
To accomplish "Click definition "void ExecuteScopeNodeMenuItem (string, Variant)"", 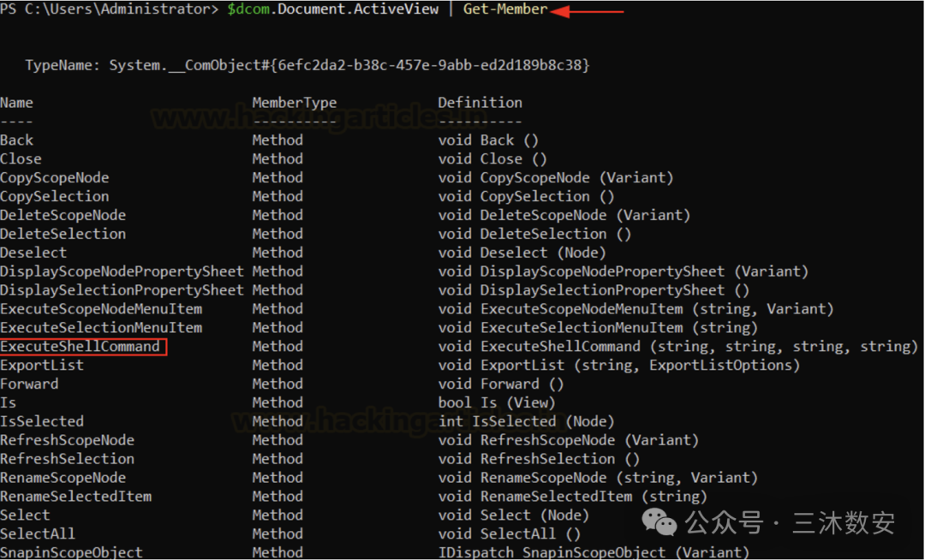I will coord(636,309).
